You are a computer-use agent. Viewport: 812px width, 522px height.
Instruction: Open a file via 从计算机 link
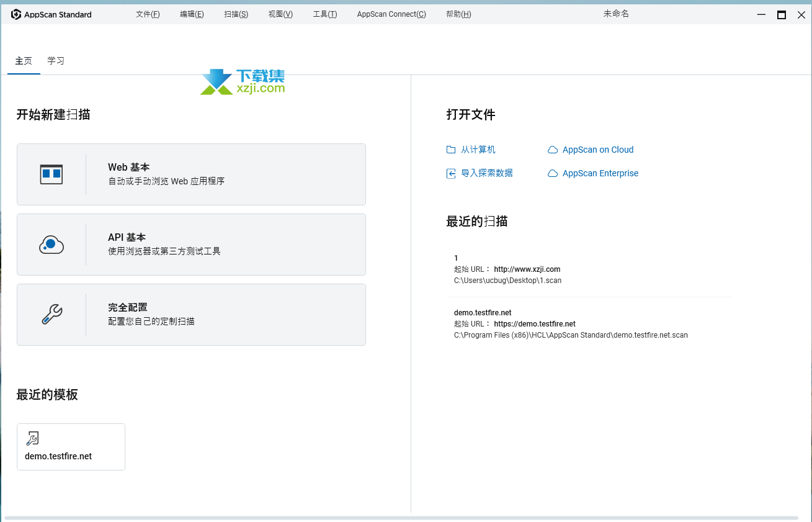[478, 150]
